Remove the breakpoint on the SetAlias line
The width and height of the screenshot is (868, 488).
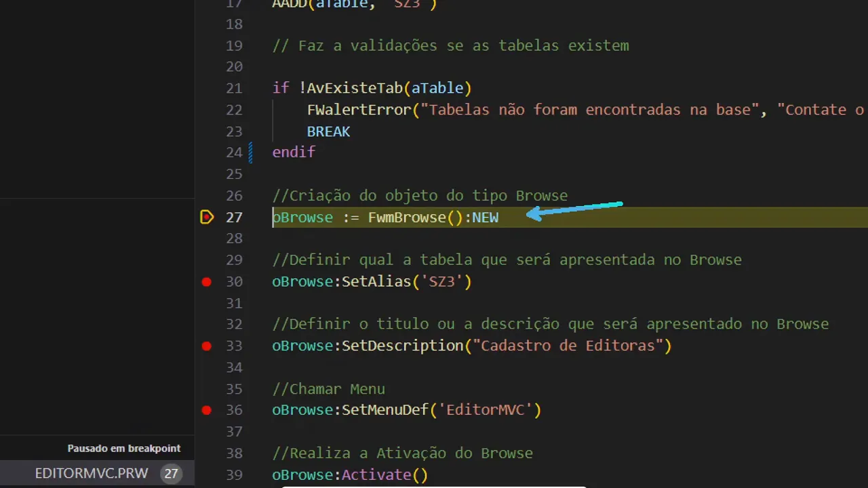tap(207, 282)
